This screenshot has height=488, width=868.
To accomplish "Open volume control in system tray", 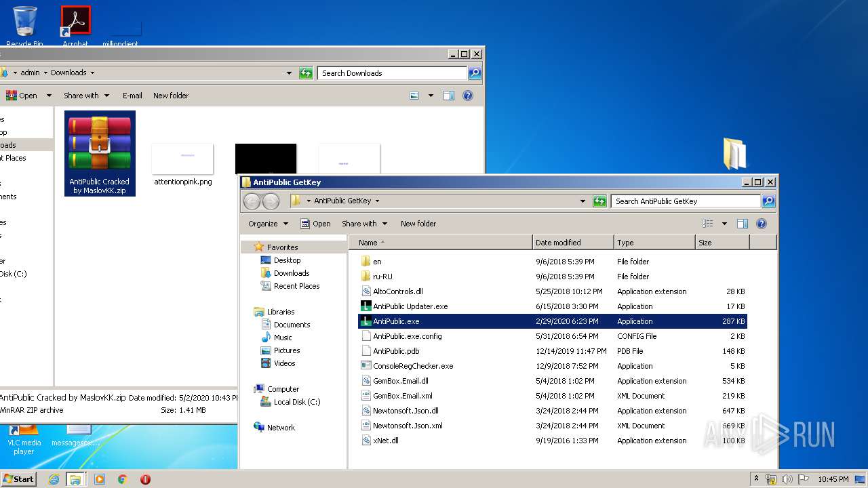I will tap(787, 479).
